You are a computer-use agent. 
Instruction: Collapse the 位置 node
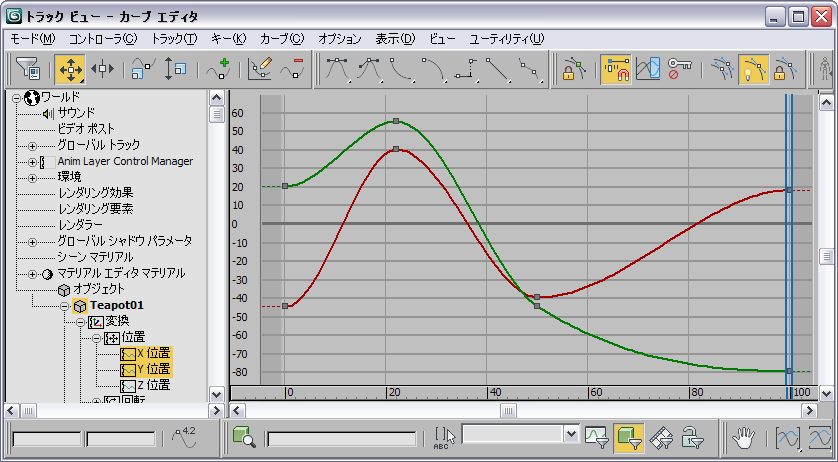[x=97, y=338]
